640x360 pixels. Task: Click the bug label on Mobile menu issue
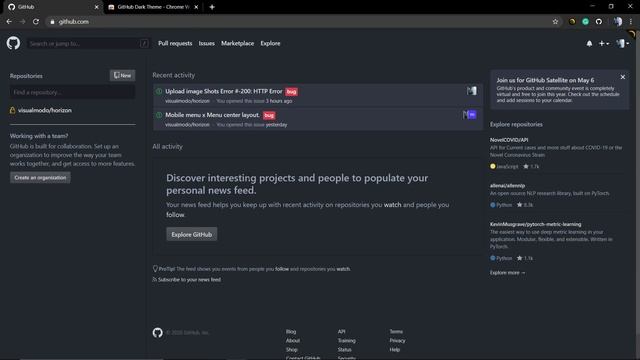tap(269, 116)
